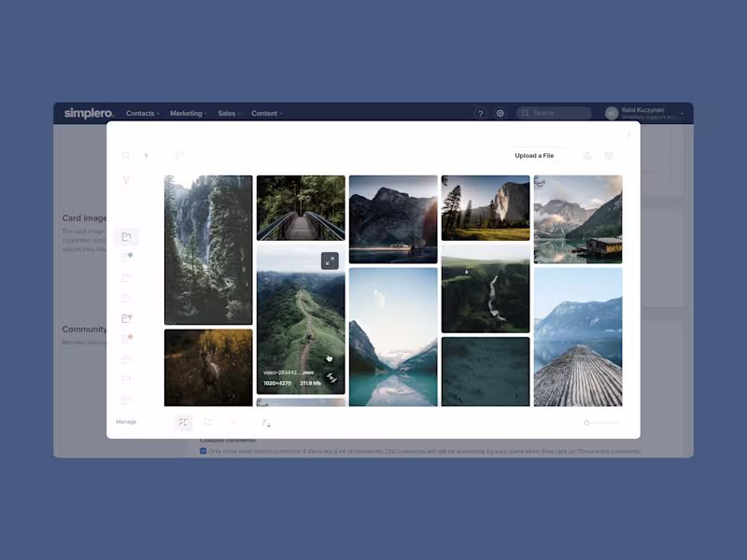Viewport: 747px width, 560px height.
Task: Expand the hill path video preview
Action: pos(330,261)
